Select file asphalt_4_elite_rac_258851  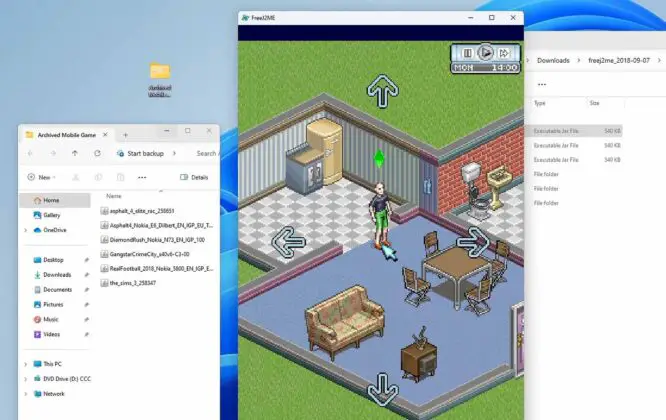(x=138, y=211)
